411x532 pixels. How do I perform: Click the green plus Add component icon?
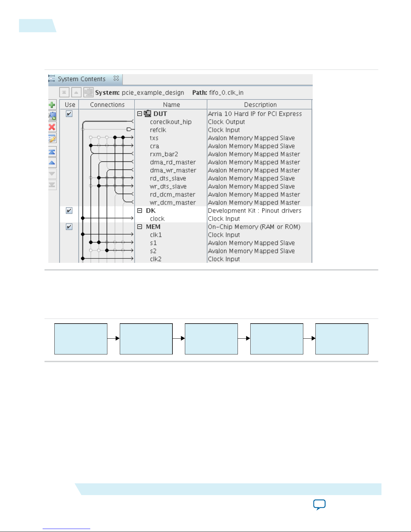[x=52, y=105]
